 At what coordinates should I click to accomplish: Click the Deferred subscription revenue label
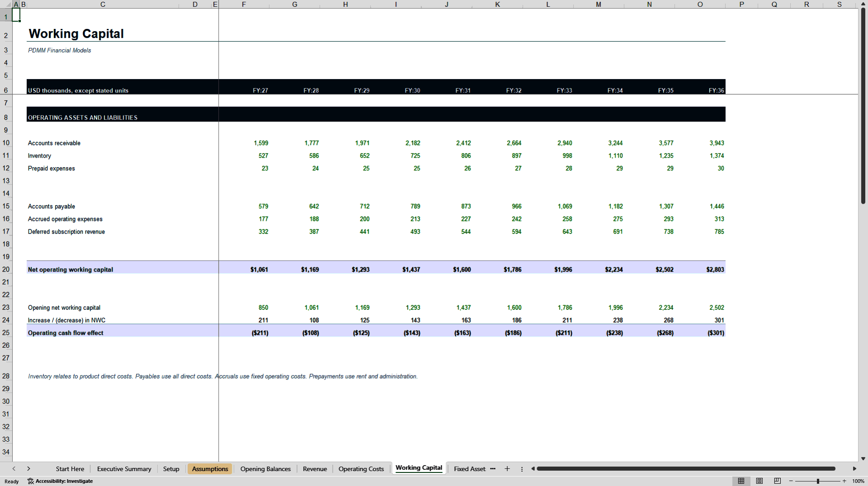click(x=66, y=232)
